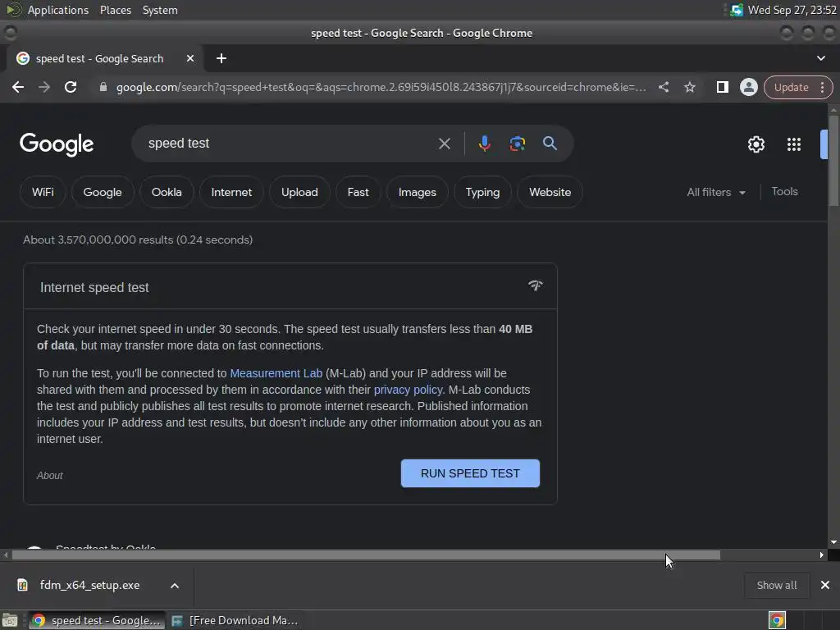This screenshot has height=630, width=840.
Task: Select the Website filter chip
Action: tap(550, 192)
